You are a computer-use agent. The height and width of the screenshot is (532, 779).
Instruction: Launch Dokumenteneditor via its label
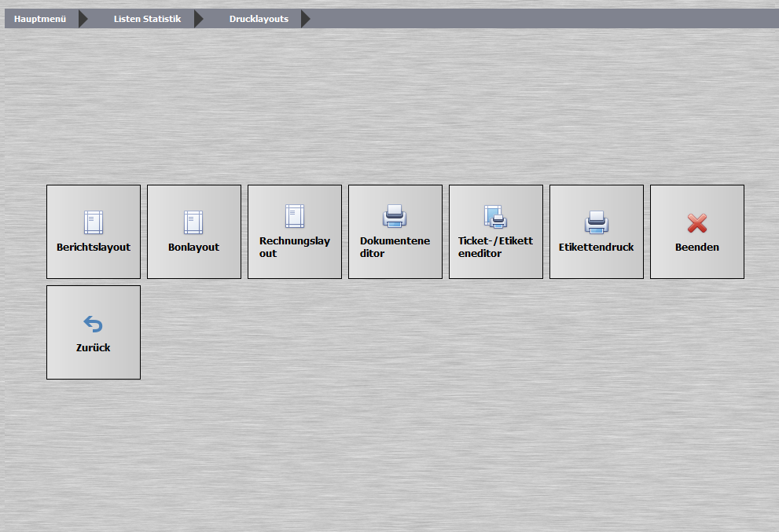[395, 247]
